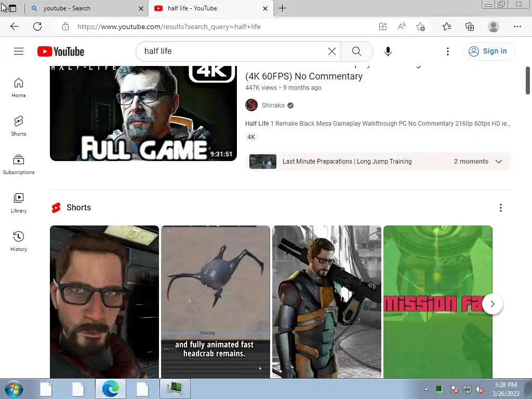Open the bearded man close-up Short
Viewport: 532px width, 399px height.
click(104, 302)
